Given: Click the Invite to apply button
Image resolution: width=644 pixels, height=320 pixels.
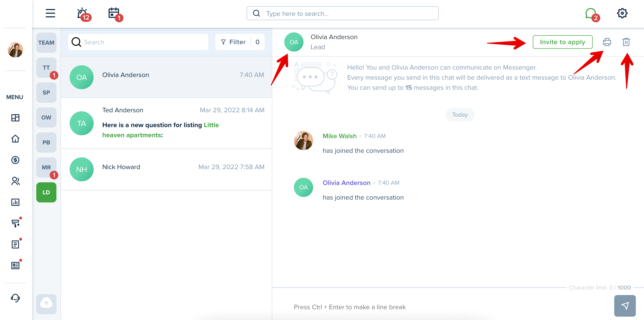Looking at the screenshot, I should click(x=562, y=42).
